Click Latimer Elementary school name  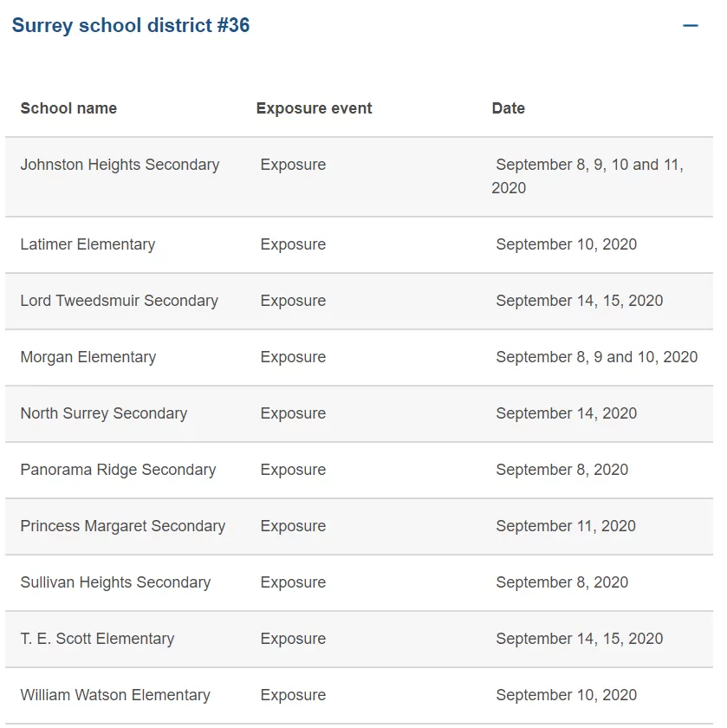[88, 244]
